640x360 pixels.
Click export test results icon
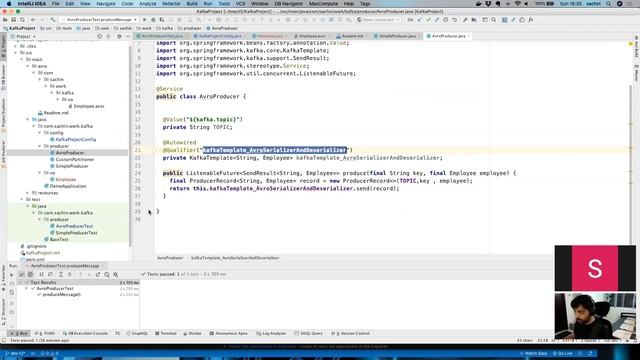98,275
